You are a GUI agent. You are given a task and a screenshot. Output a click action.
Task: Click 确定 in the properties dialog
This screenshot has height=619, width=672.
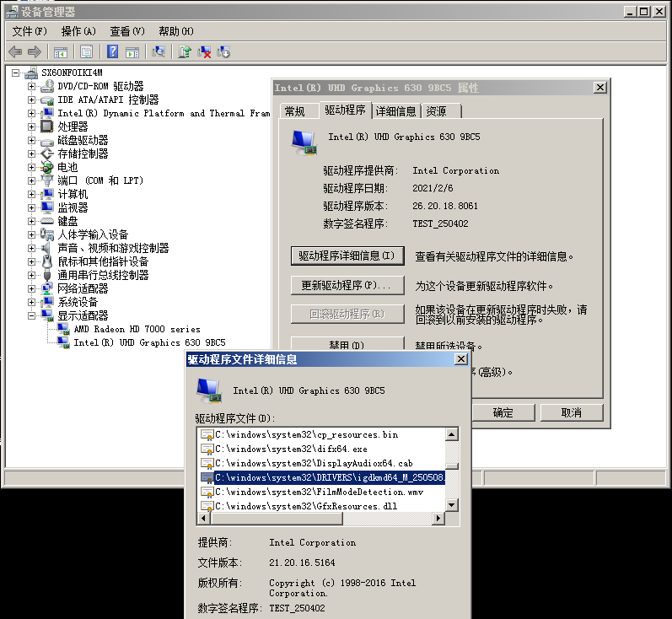[x=503, y=413]
